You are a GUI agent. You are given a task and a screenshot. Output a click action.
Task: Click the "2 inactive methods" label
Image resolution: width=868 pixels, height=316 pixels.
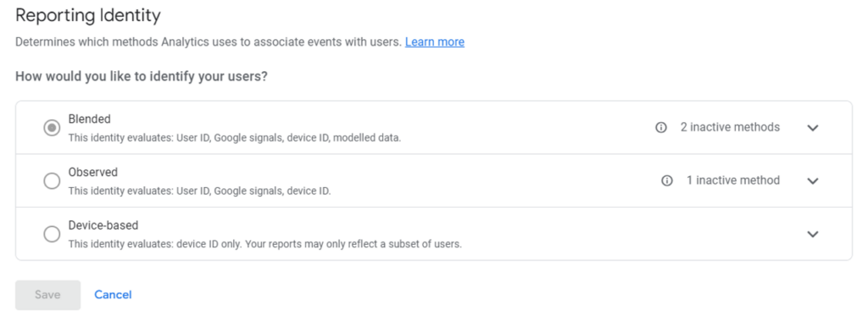click(x=730, y=127)
